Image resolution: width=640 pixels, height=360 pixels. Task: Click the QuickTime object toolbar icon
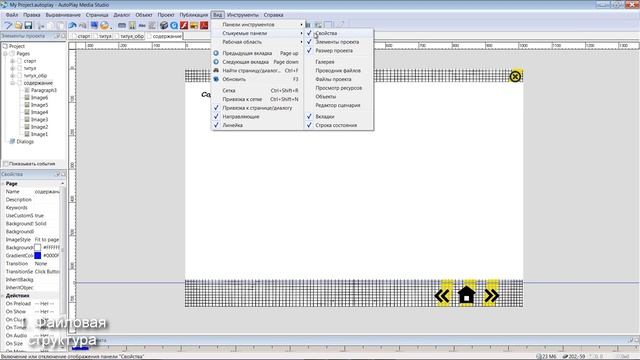[174, 25]
